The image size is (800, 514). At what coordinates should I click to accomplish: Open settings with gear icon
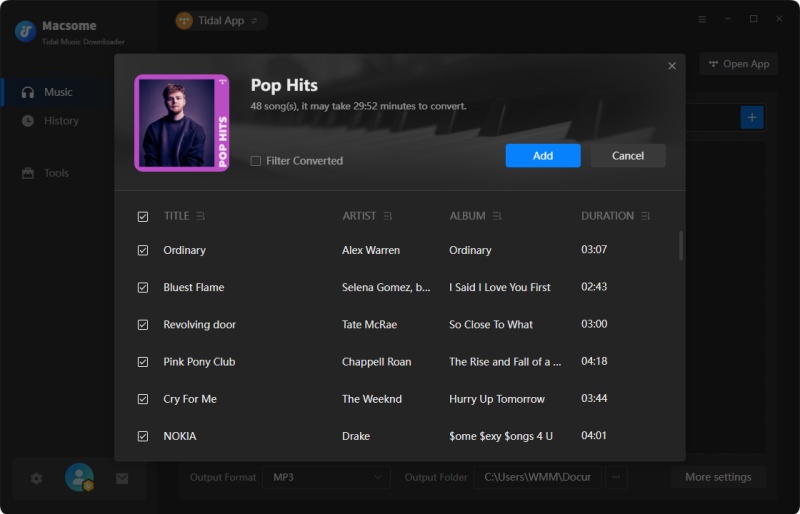(x=36, y=478)
